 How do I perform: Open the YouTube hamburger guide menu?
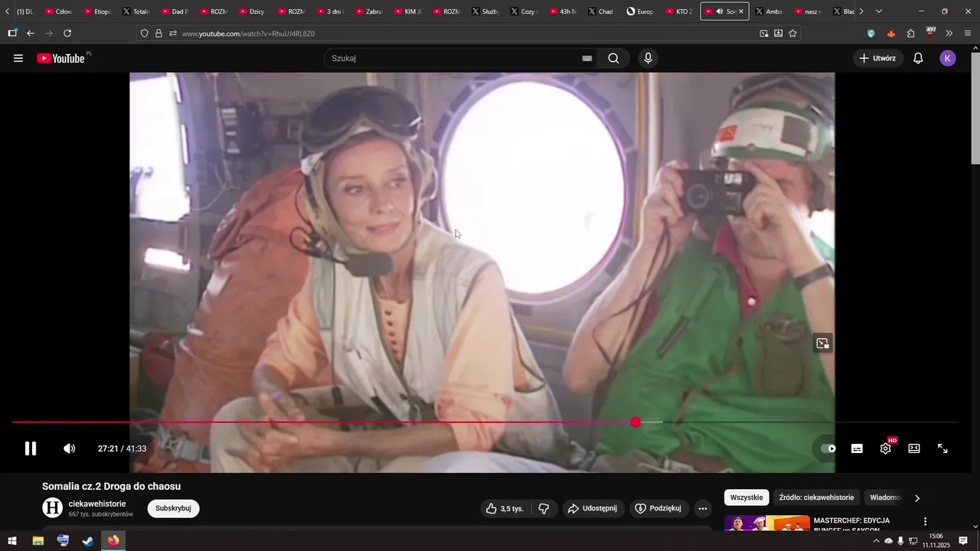pyautogui.click(x=18, y=58)
